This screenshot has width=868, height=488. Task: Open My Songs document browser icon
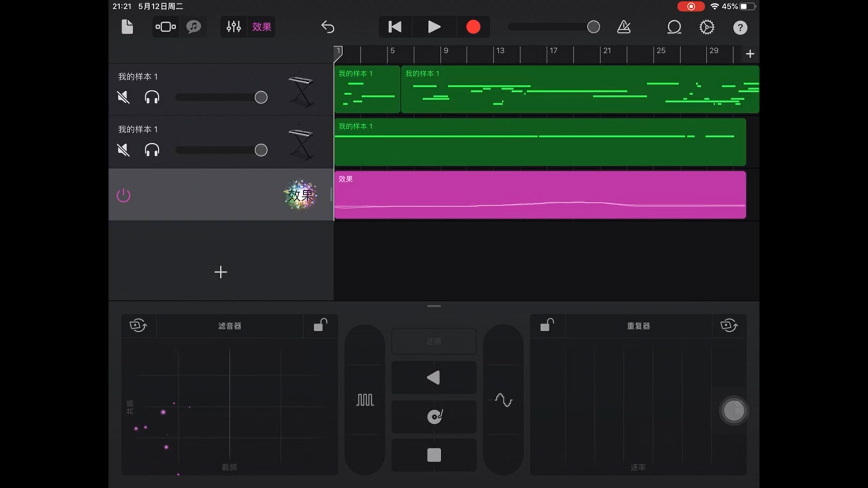[x=127, y=27]
